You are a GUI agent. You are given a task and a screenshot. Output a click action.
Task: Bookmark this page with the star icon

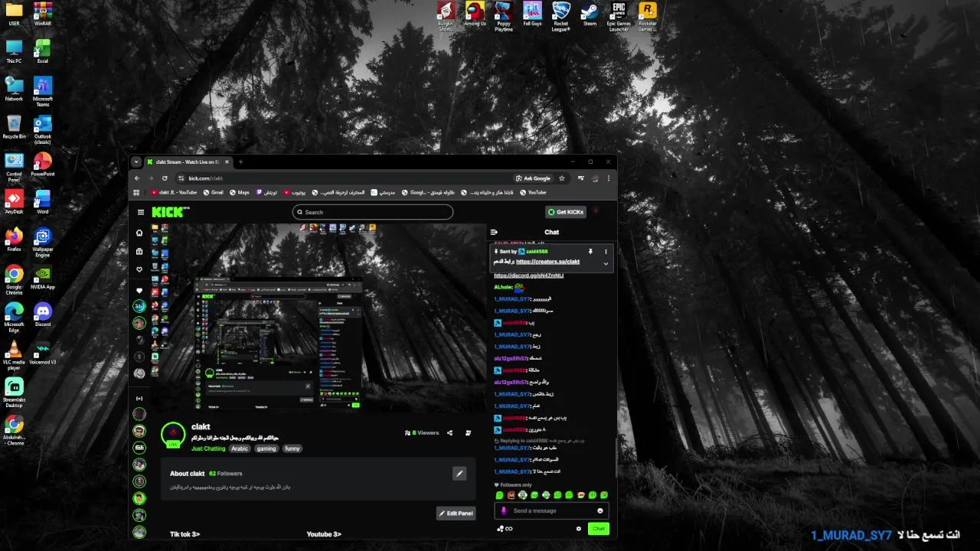pos(562,178)
